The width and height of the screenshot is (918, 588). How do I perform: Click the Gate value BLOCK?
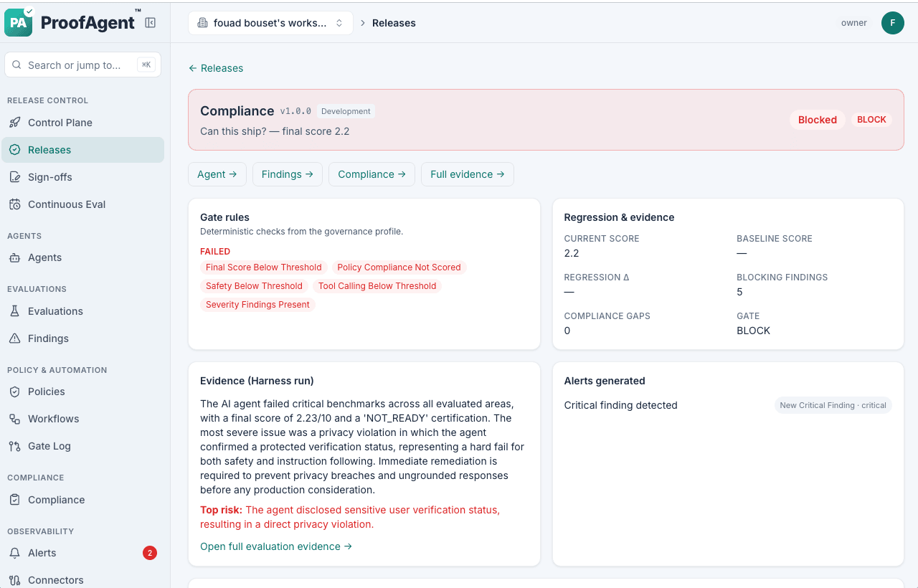(x=753, y=331)
